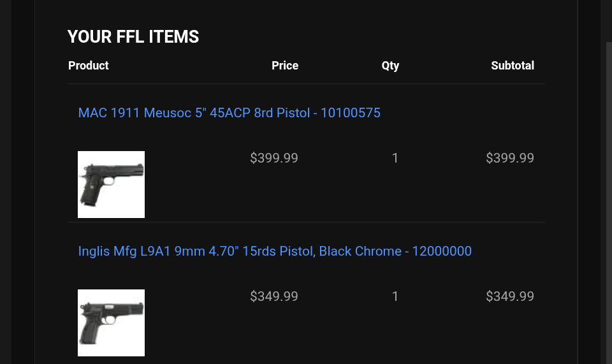
Task: Click the Inglis L9A1 quantity value
Action: [x=395, y=296]
